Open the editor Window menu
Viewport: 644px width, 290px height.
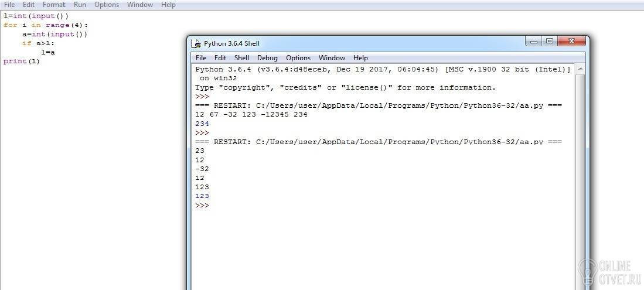pos(140,5)
